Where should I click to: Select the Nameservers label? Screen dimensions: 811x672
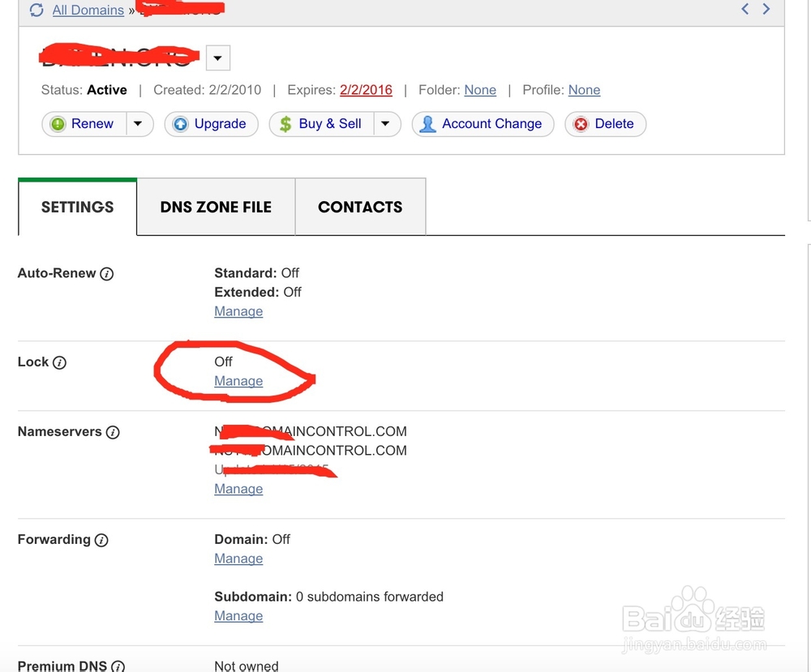59,431
